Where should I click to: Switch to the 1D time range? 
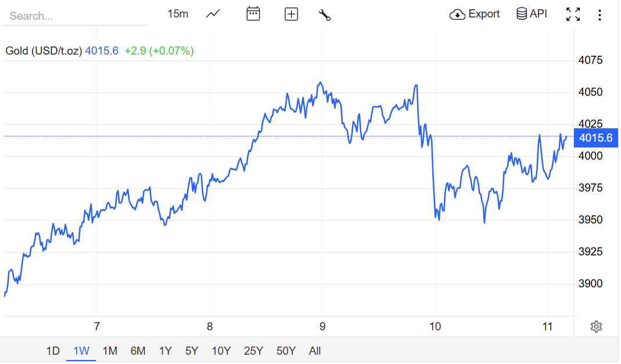(x=53, y=351)
